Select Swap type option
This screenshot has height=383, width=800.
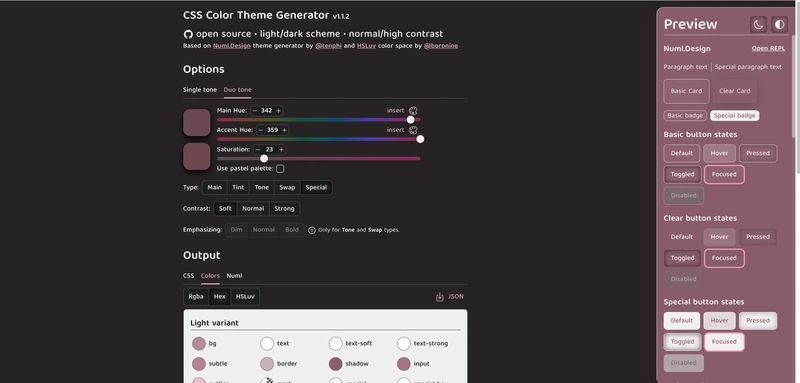pyautogui.click(x=287, y=187)
